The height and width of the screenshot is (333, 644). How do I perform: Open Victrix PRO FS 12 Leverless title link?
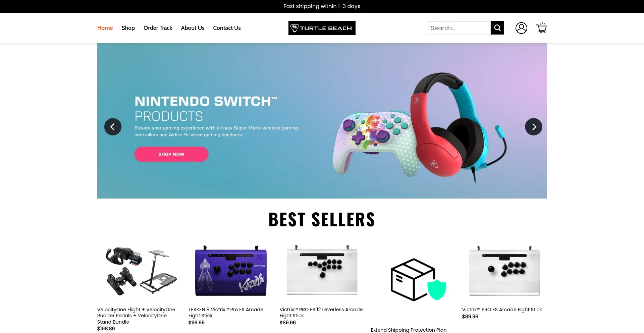point(321,313)
